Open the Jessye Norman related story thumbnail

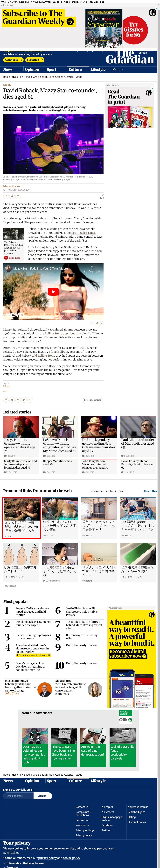21,427
